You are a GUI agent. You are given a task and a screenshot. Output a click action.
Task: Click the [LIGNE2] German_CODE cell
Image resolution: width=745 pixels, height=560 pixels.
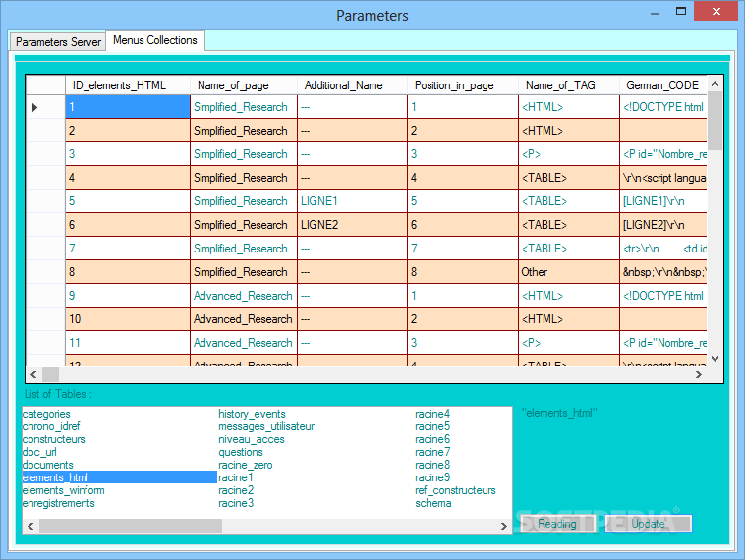pos(663,225)
